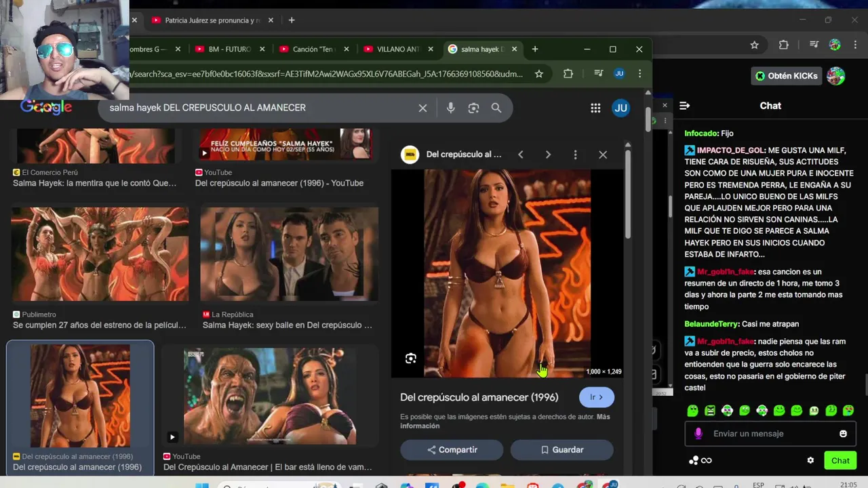
Task: Insert the first green blob emote
Action: 692,410
